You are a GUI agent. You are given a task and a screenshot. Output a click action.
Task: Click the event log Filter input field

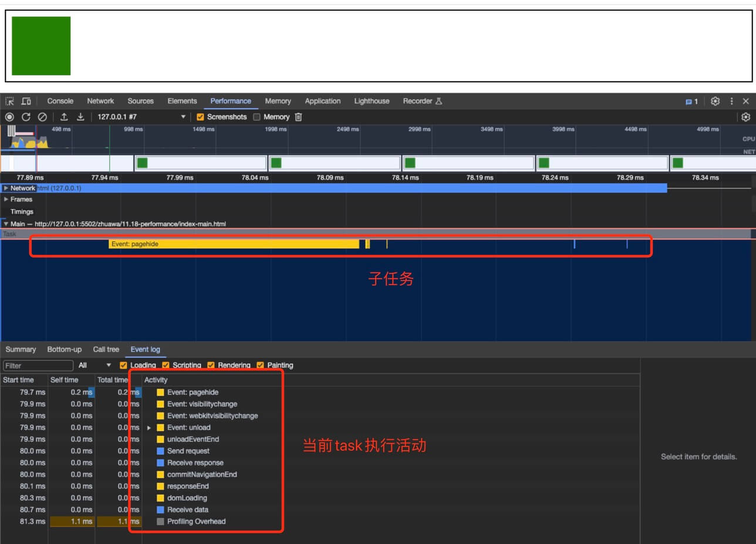(x=38, y=366)
